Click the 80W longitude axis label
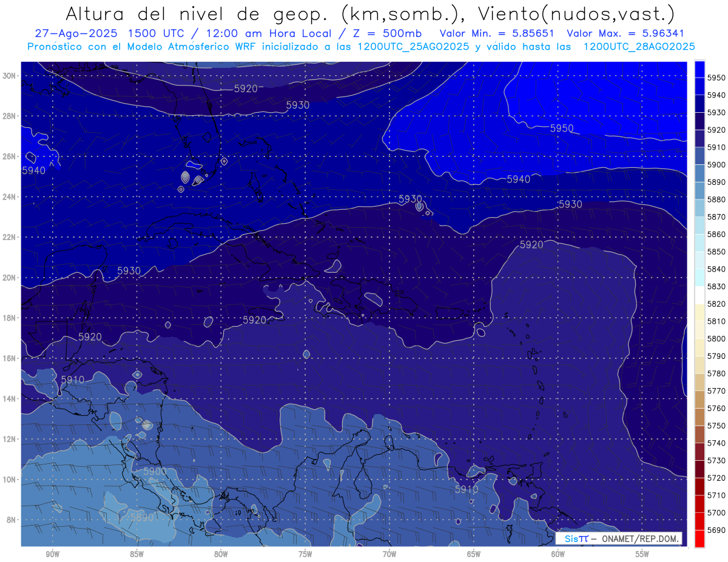Screen dimensions: 728x562 [x=221, y=554]
